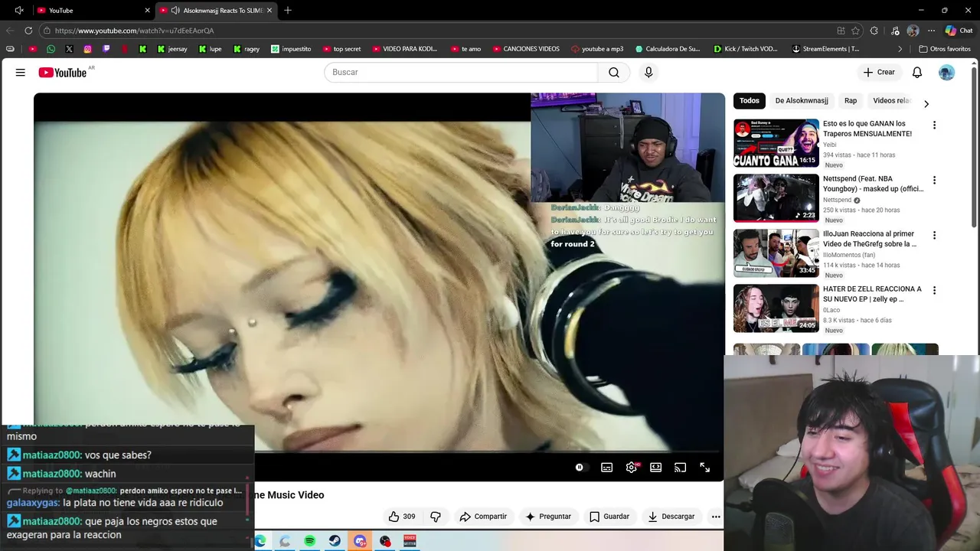The image size is (980, 551).
Task: Open Copilot Chat button in toolbar
Action: [959, 31]
